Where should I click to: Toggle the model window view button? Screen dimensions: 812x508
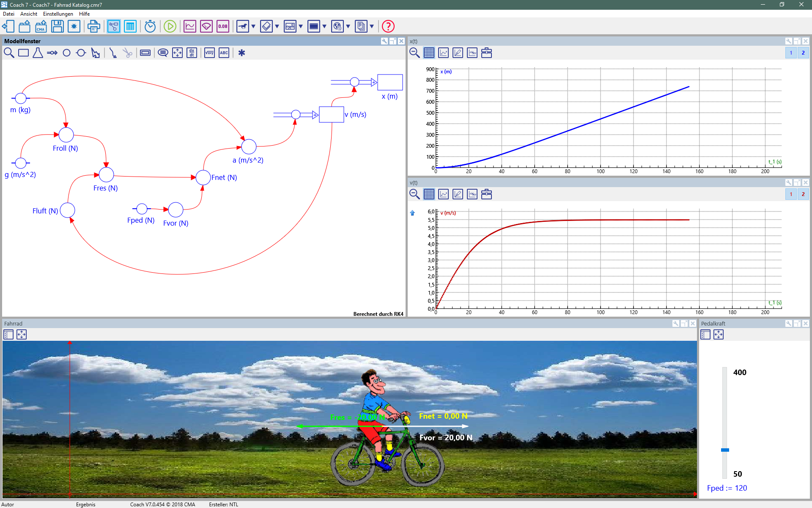click(113, 26)
